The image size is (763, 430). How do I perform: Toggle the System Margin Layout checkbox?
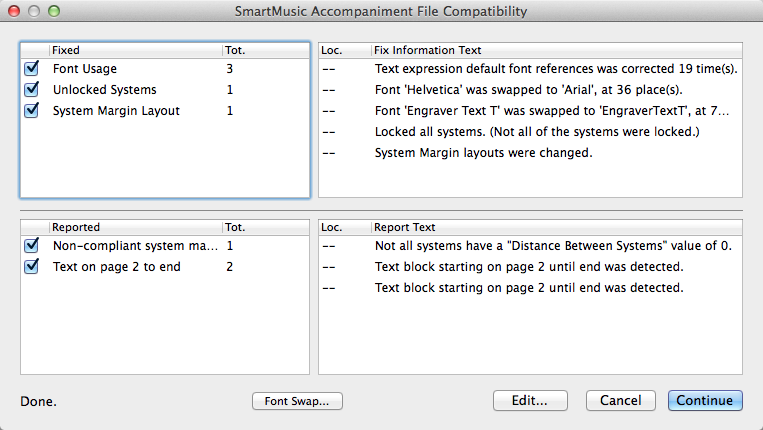(32, 110)
